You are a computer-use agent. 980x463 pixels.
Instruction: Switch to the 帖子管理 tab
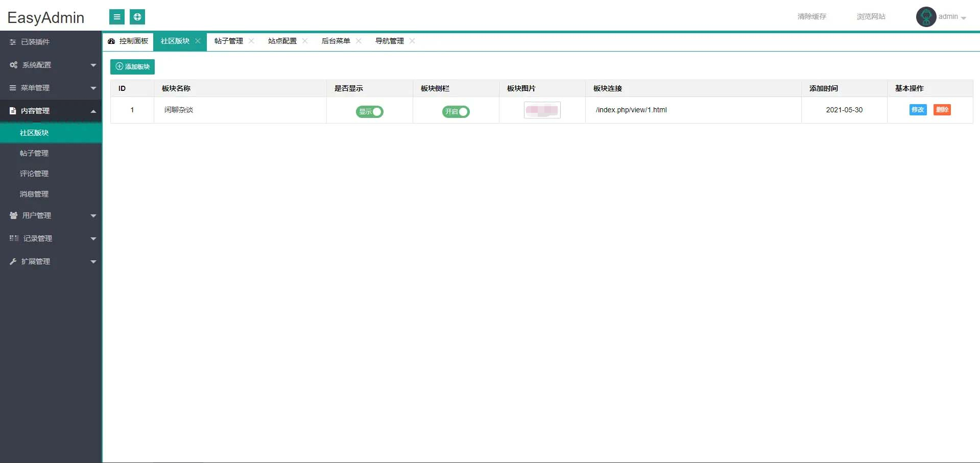pos(228,41)
